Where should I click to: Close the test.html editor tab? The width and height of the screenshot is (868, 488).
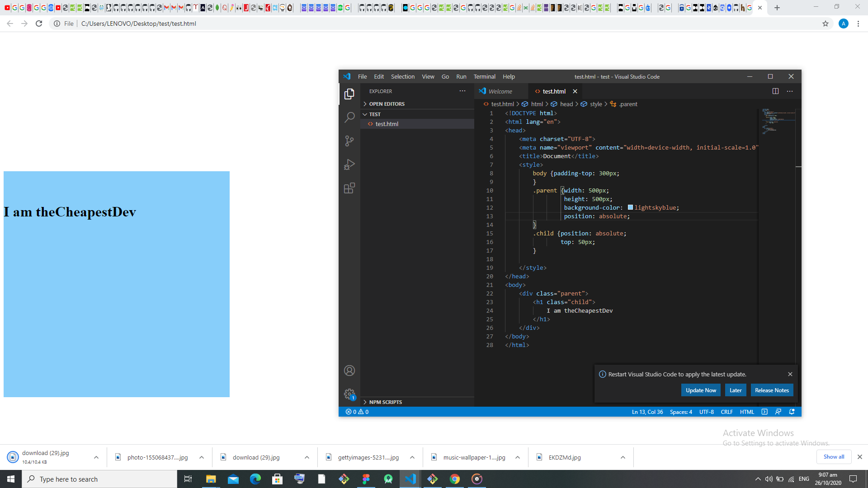[x=575, y=91]
